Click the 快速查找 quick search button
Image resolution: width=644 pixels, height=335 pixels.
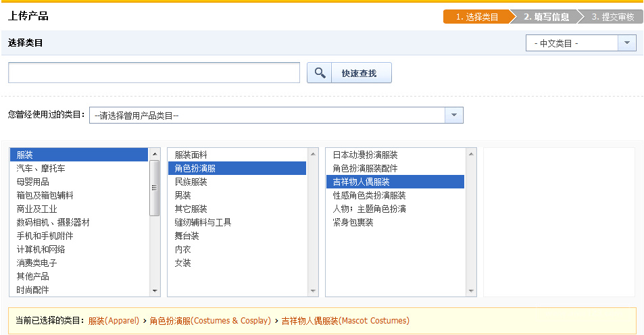(359, 73)
